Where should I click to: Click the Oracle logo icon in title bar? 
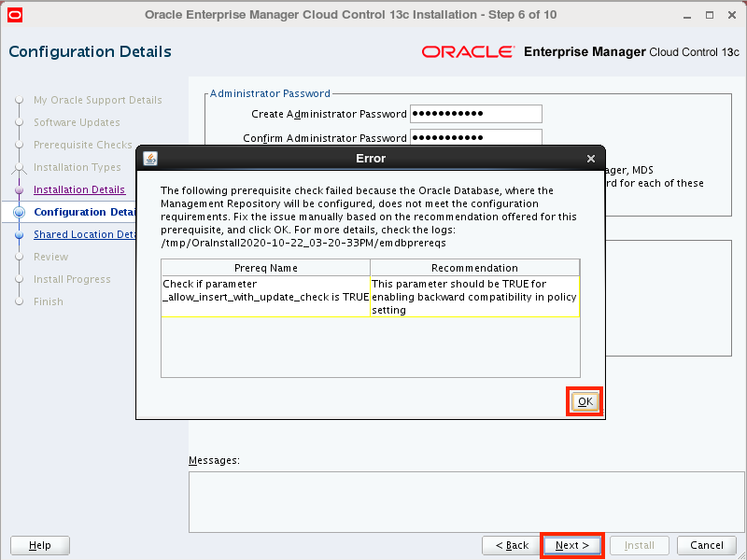pyautogui.click(x=15, y=15)
